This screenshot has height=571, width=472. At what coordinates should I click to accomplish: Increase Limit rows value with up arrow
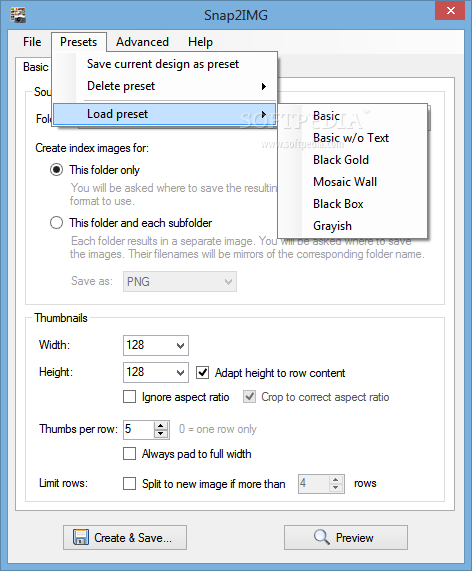[x=336, y=480]
